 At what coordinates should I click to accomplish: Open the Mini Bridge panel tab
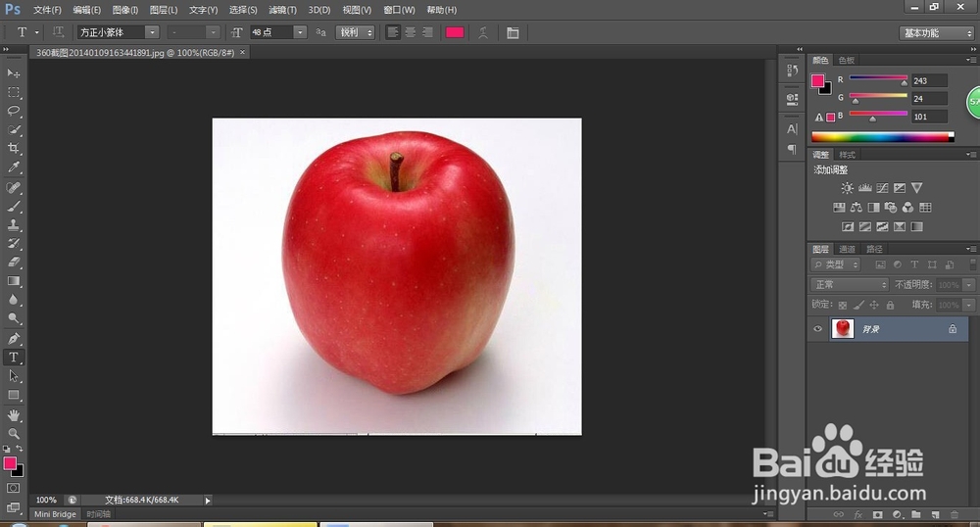[x=55, y=514]
